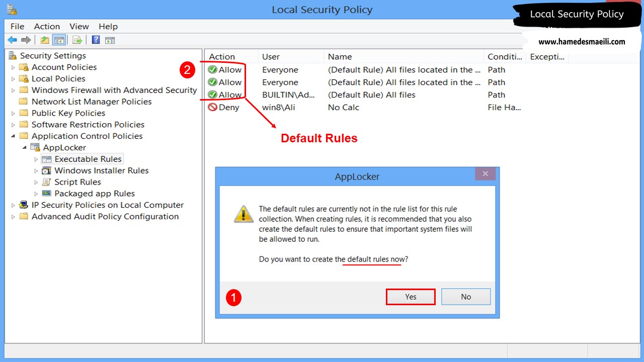644x362 pixels.
Task: Select Software Restriction Policies tree item
Action: click(88, 125)
